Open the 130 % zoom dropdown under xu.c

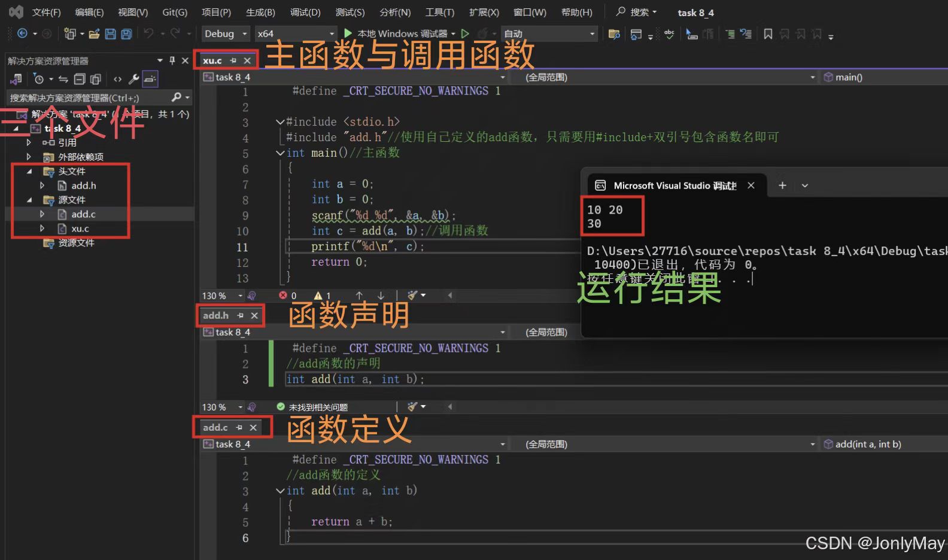[x=223, y=296]
